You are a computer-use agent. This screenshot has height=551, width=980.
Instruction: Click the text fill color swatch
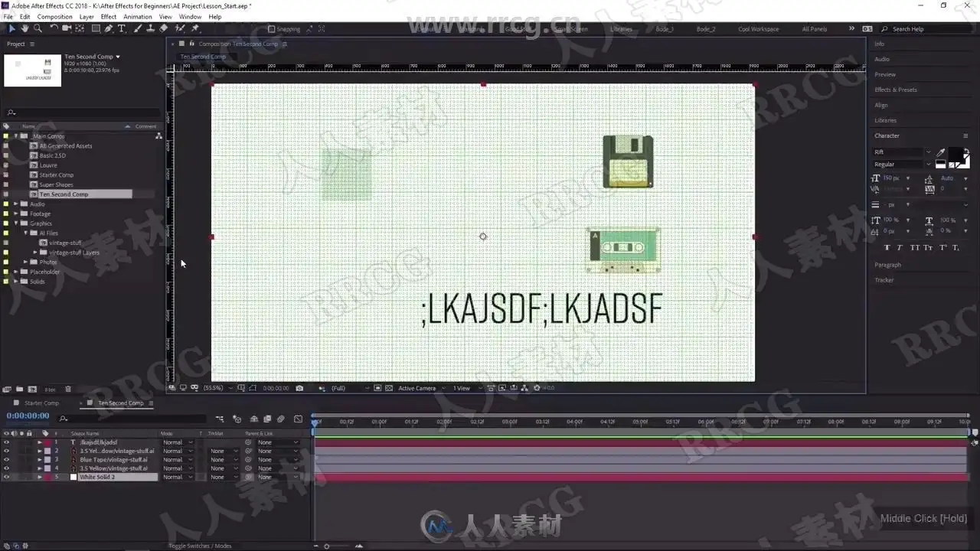(x=956, y=155)
